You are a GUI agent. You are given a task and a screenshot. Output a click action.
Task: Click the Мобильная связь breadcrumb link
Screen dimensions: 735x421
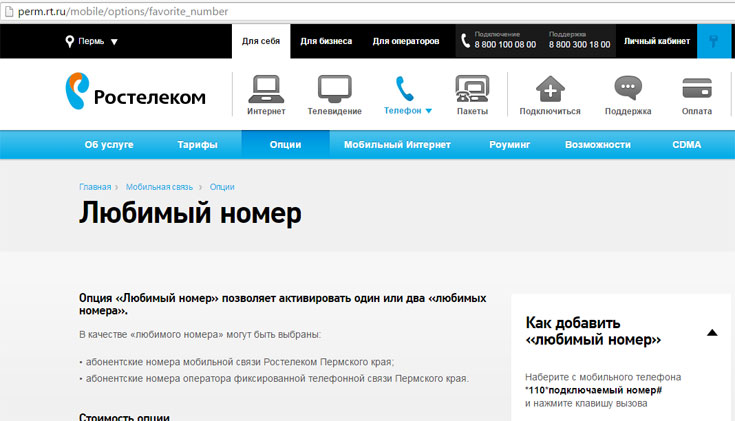point(161,187)
